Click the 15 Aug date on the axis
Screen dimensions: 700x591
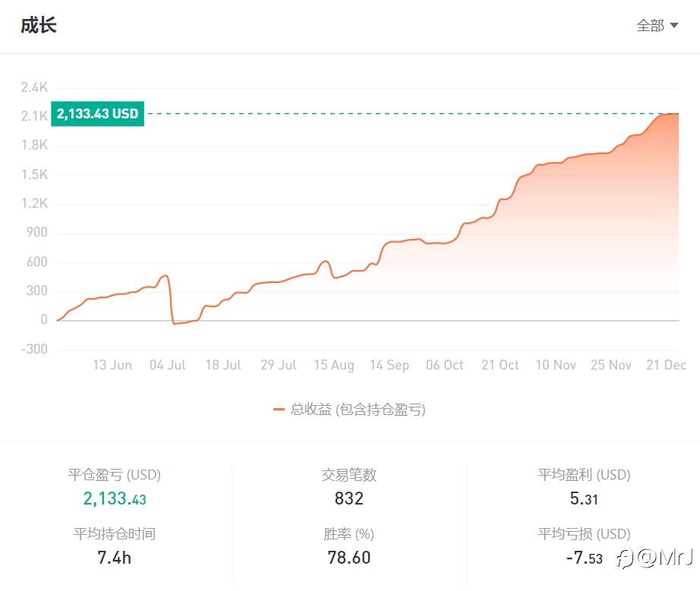[x=334, y=365]
